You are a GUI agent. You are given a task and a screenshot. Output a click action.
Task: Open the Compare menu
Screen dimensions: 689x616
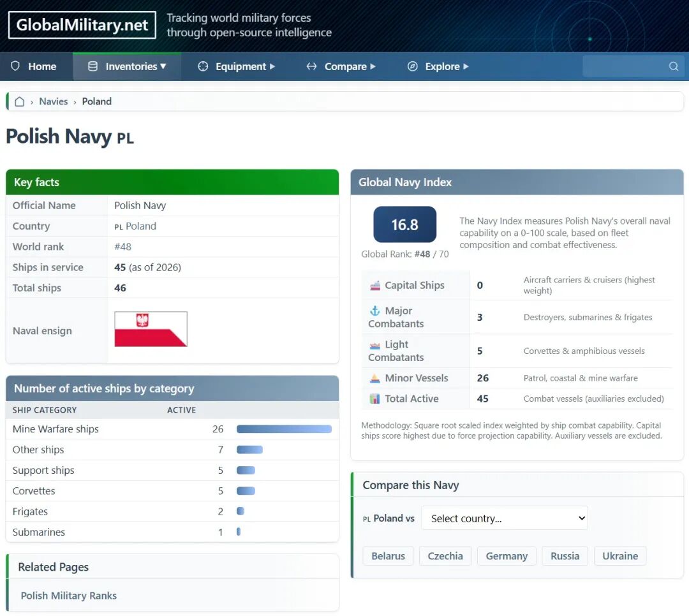pos(341,66)
